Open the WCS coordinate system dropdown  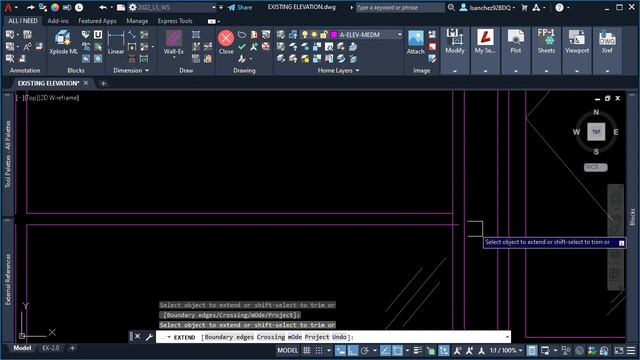[596, 167]
